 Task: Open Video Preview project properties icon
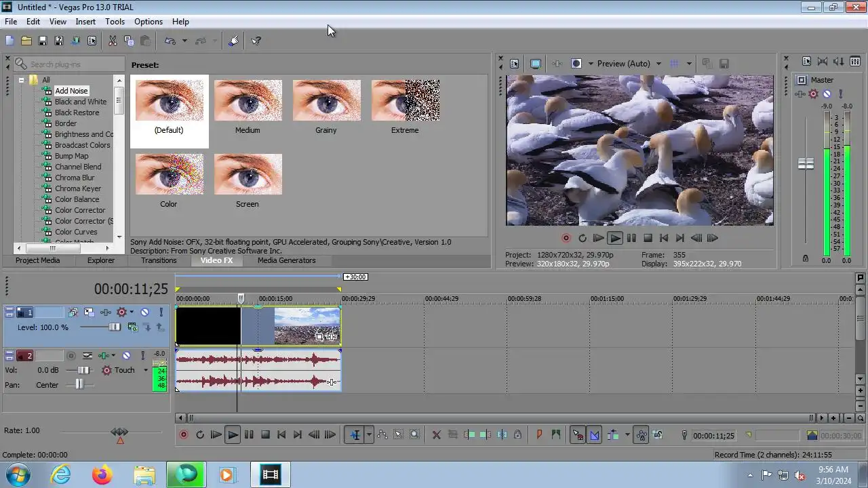pyautogui.click(x=514, y=64)
